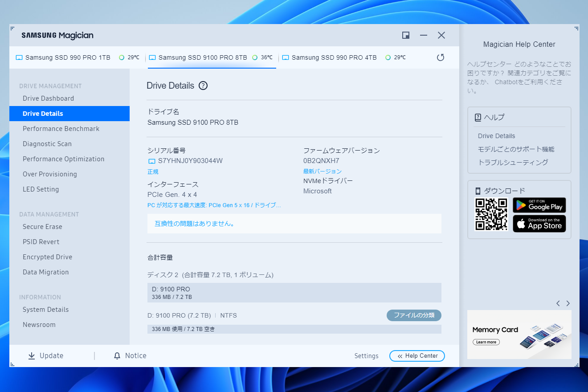
Task: Open the Notice bell icon
Action: 116,355
